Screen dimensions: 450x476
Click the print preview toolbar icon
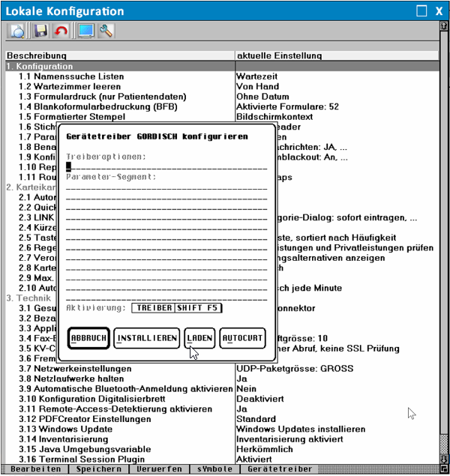17,31
